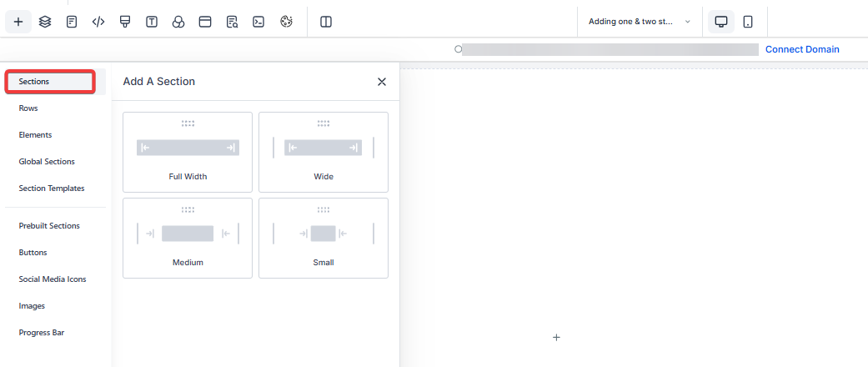Open the terminal prompt script icon

click(x=258, y=22)
